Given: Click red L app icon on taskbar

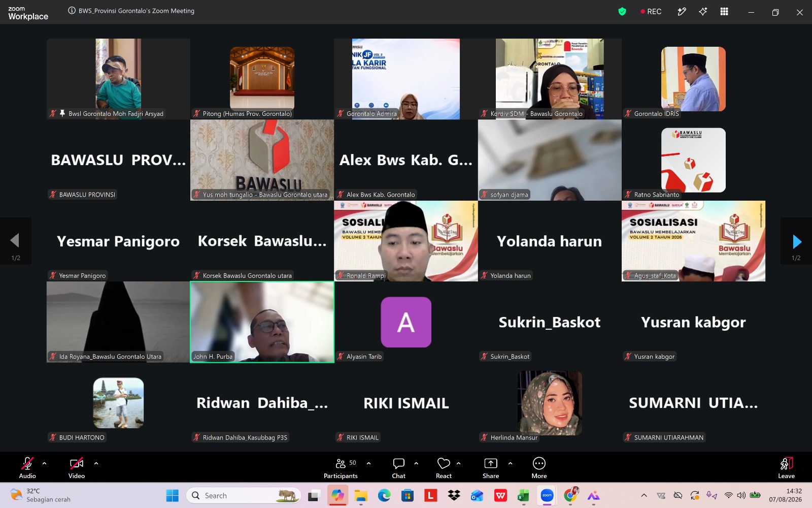Looking at the screenshot, I should pos(430,495).
